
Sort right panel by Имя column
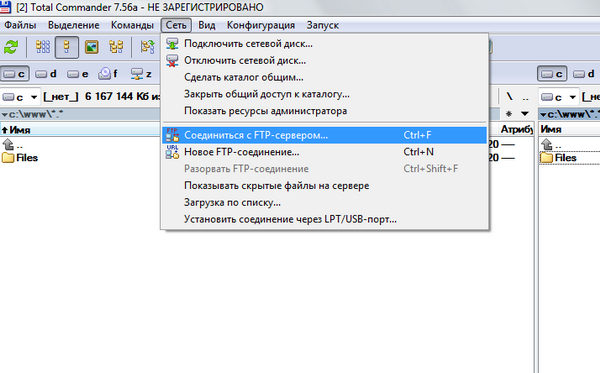[x=569, y=130]
